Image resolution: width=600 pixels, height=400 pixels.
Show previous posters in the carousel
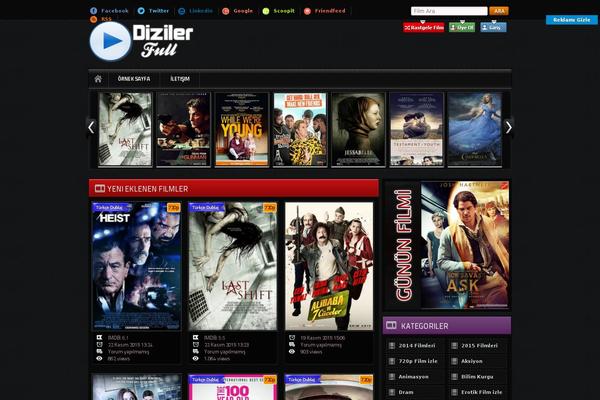91,127
